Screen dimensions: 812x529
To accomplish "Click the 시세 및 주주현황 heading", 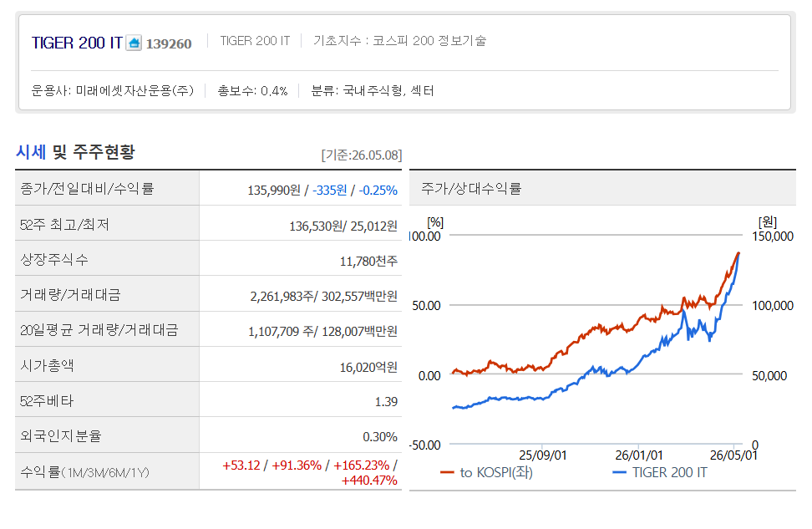I will point(76,152).
